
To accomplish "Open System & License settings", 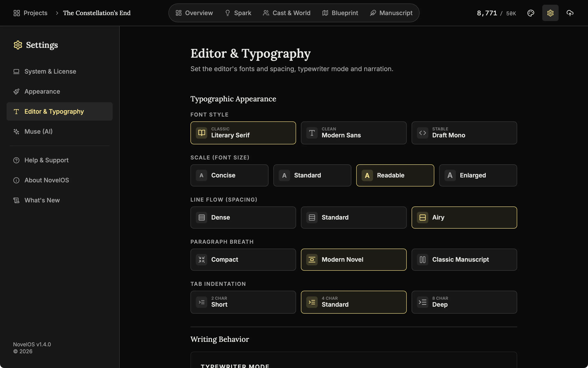I will pos(60,71).
